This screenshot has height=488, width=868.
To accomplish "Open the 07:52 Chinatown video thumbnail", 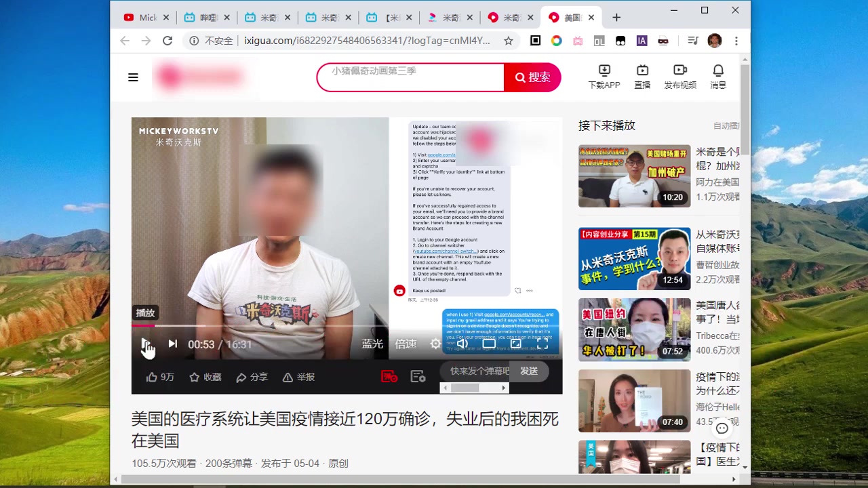I will tap(634, 330).
